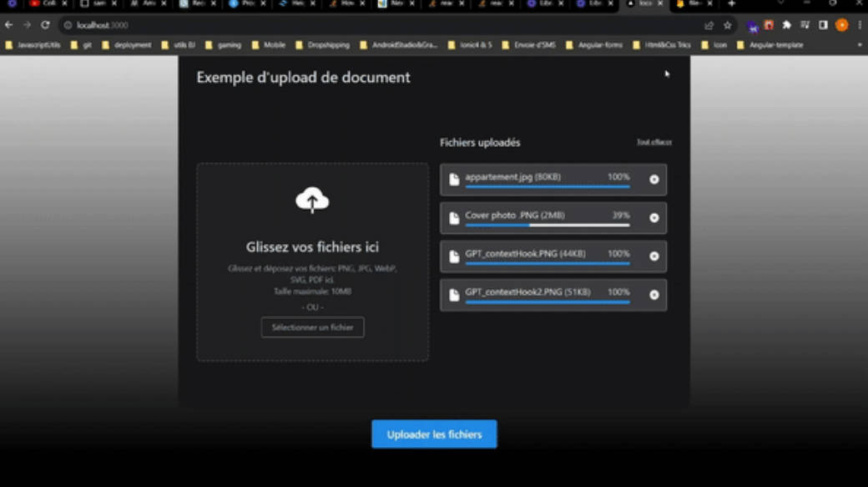Remove the Cover photo .PNG upload via its X icon
868x487 pixels.
654,217
